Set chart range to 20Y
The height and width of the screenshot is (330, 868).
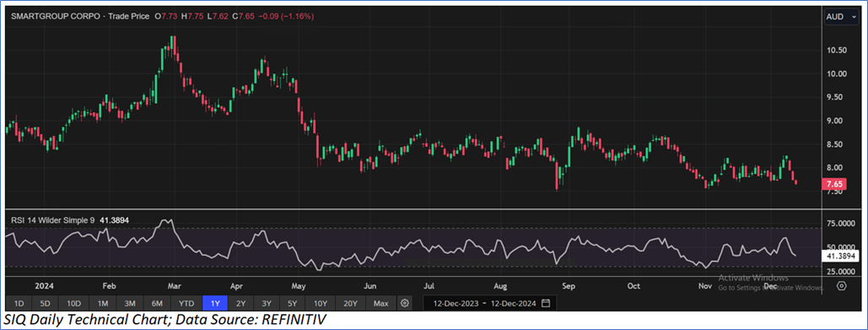pyautogui.click(x=351, y=304)
